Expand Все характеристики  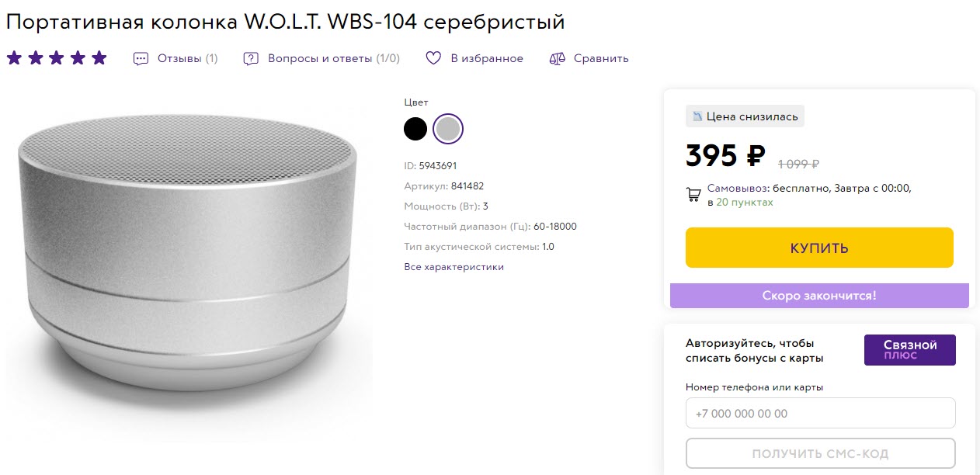[x=454, y=266]
